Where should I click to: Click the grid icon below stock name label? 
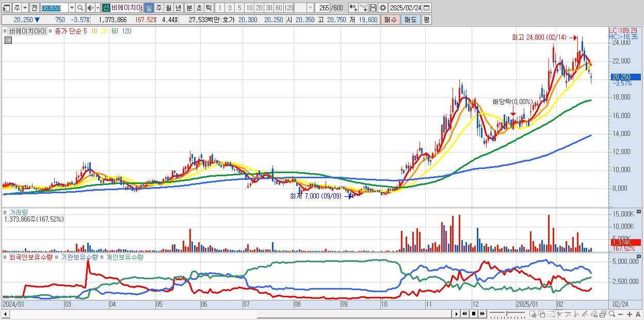(8, 40)
